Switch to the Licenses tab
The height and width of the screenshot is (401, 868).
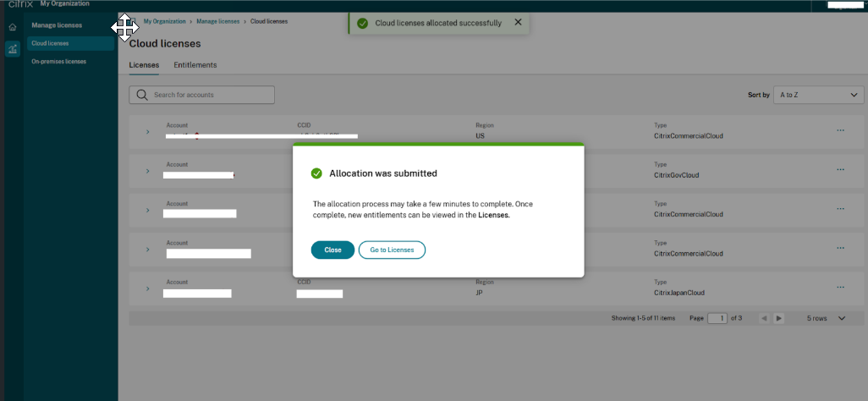click(x=144, y=65)
